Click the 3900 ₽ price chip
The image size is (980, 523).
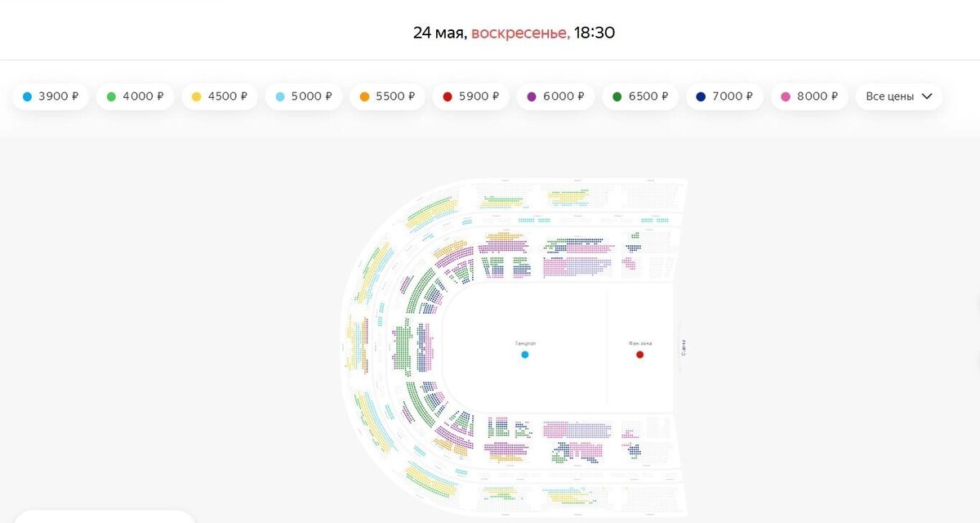(49, 96)
